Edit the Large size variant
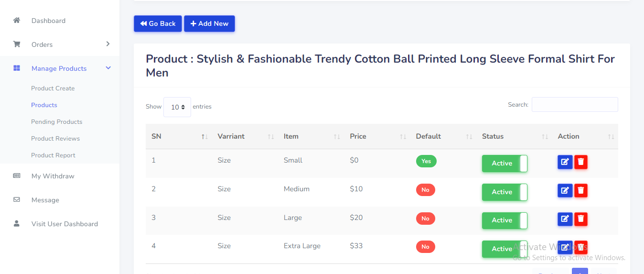 [565, 219]
